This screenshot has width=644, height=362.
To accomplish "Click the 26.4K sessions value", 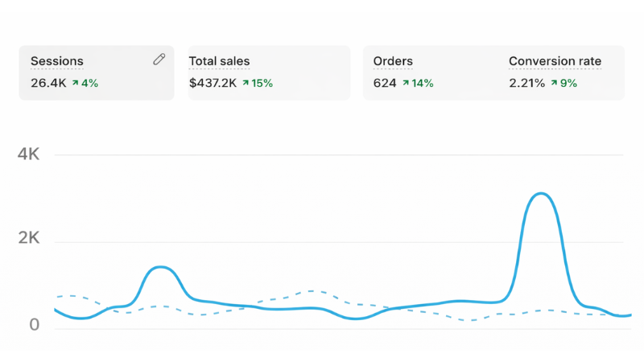I will [x=47, y=83].
